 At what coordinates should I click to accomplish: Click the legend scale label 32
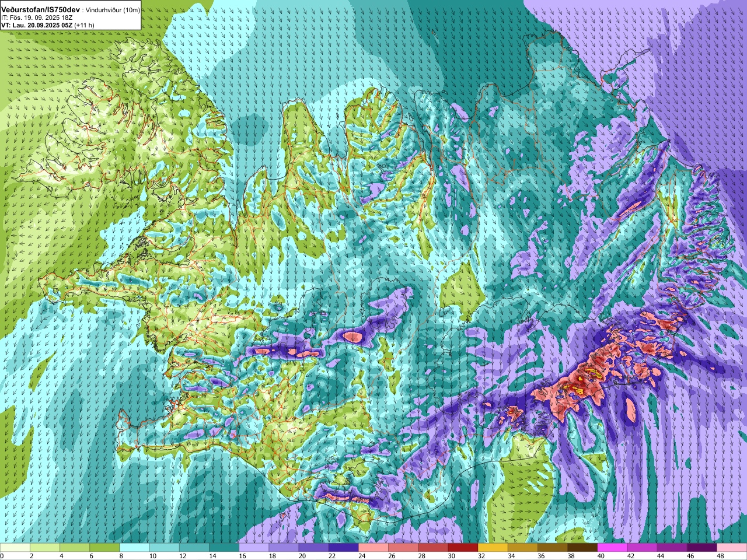coord(481,556)
